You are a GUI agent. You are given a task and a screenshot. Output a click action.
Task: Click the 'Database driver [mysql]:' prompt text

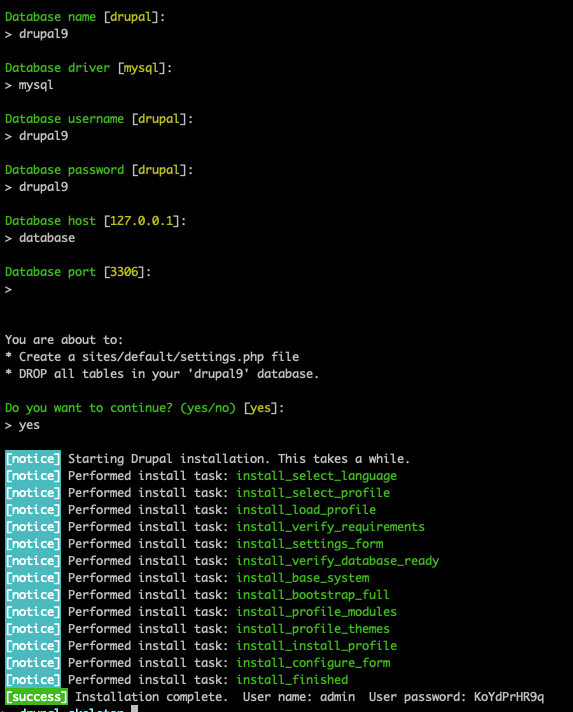[x=89, y=68]
